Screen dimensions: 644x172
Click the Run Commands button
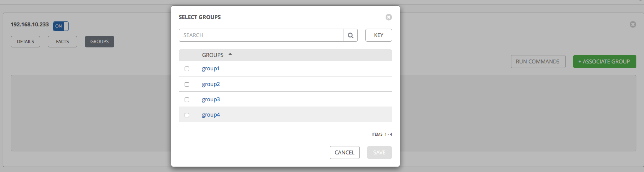538,62
